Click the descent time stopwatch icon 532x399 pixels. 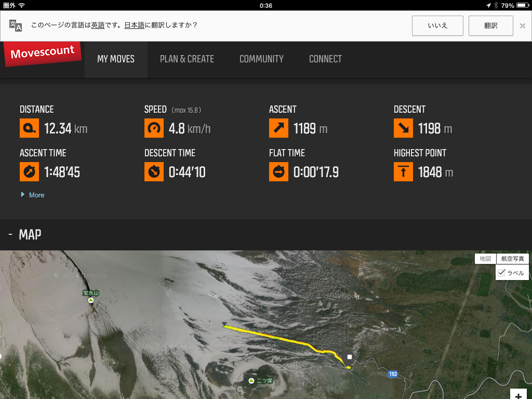coord(154,172)
